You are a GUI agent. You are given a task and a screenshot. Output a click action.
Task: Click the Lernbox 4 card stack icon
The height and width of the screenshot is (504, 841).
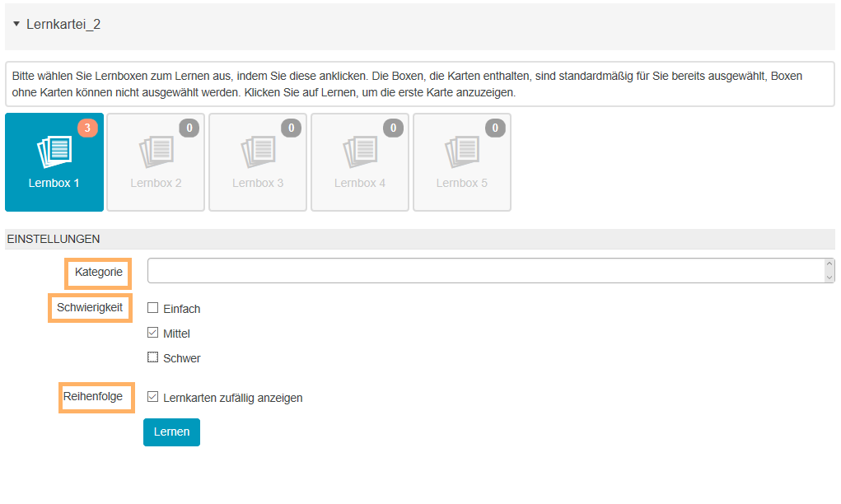pyautogui.click(x=360, y=152)
